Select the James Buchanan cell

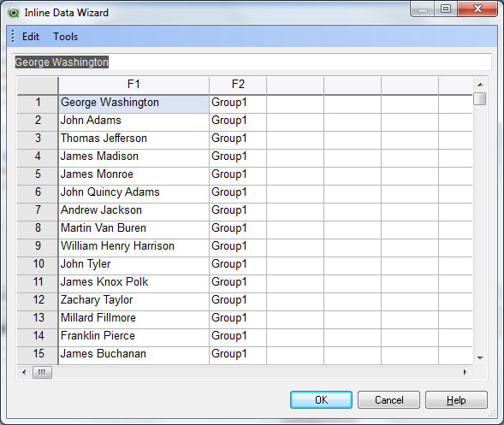click(133, 356)
